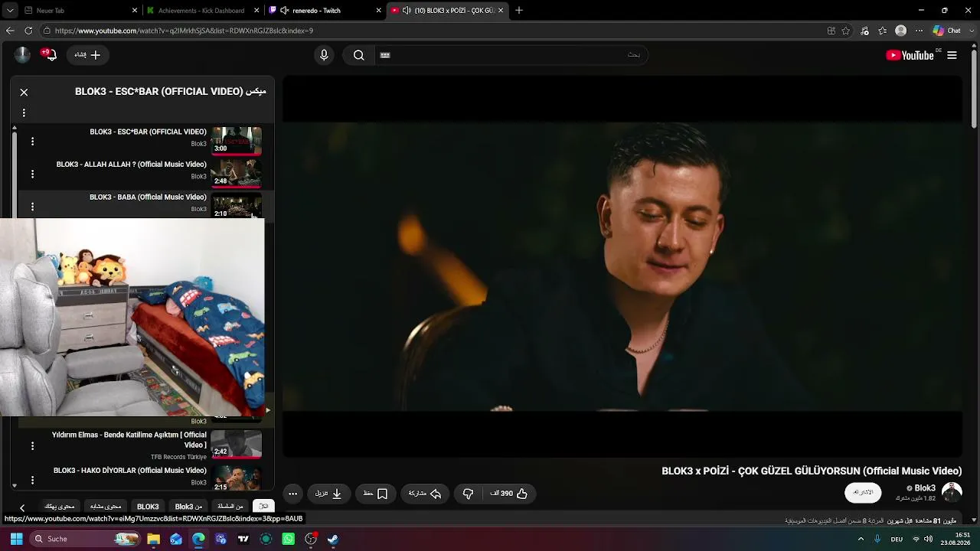Download the video with the download button
980x551 pixels.
click(x=328, y=494)
